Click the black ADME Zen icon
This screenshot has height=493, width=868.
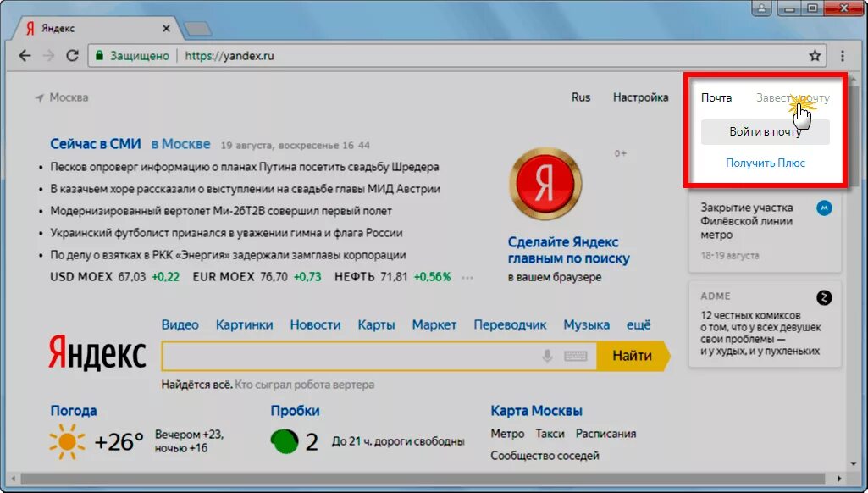824,297
